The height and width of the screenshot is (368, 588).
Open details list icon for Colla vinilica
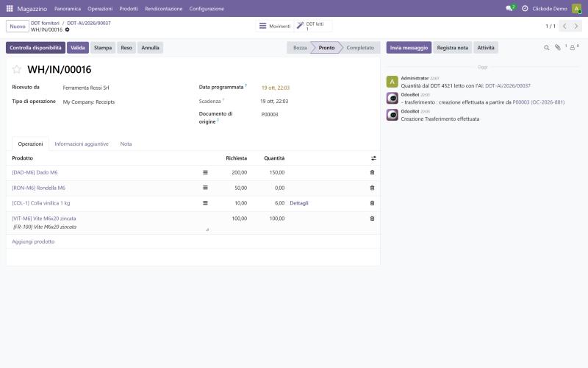(x=205, y=203)
